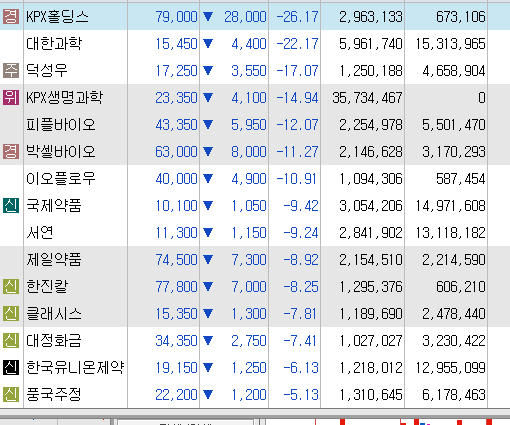Click change rate -26.17

(297, 17)
